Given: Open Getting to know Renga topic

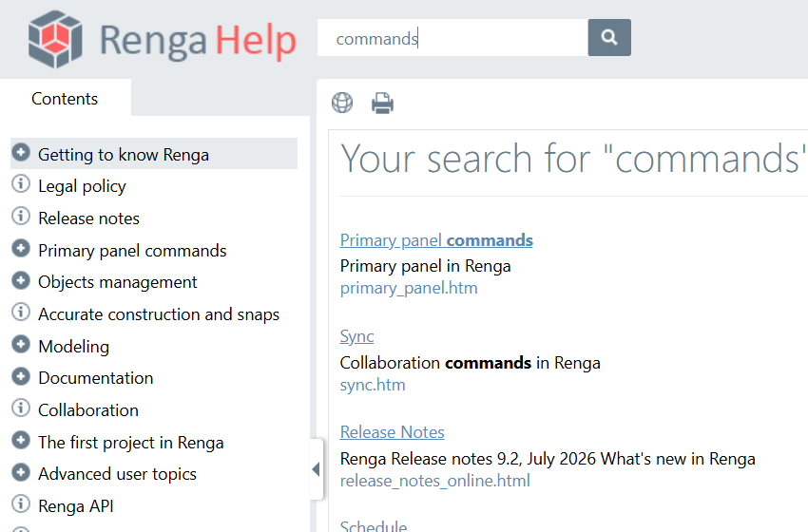Looking at the screenshot, I should point(124,155).
